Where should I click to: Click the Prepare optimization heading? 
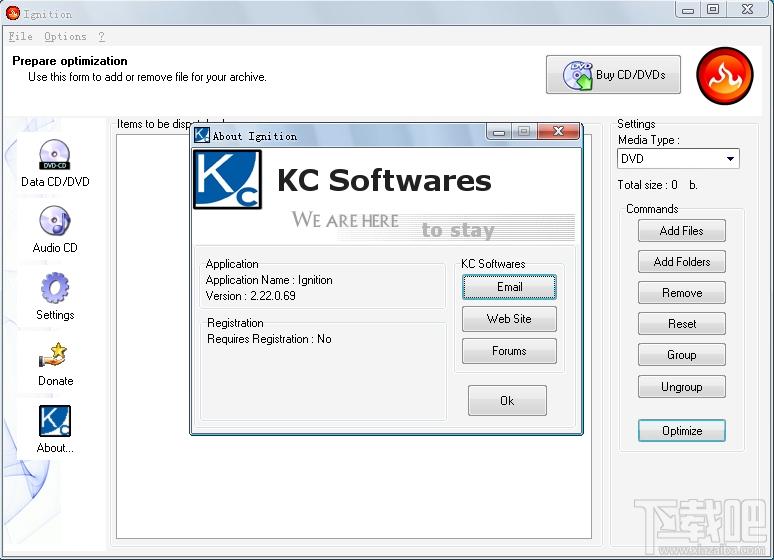(x=70, y=61)
